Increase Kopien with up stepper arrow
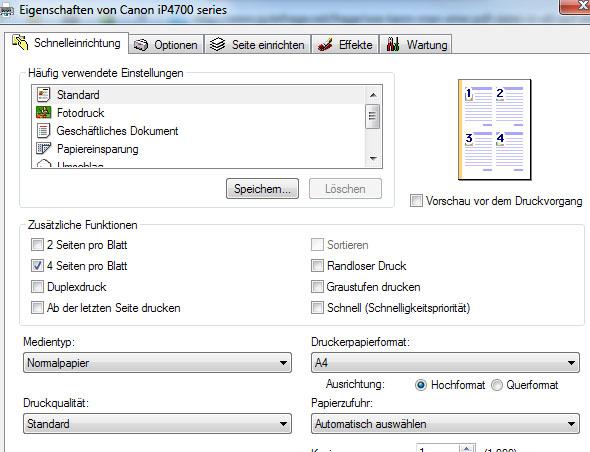Image resolution: width=590 pixels, height=452 pixels. tap(467, 448)
